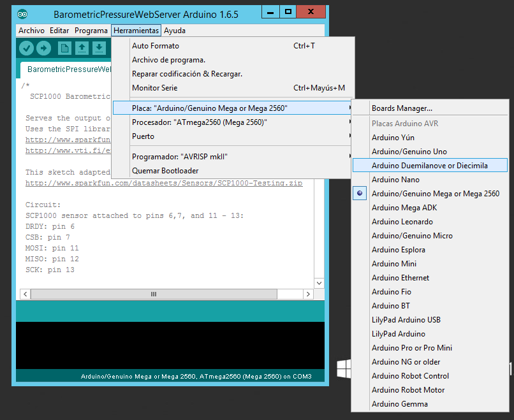Expand the Programador AVRISP mkII submenu
Image resolution: width=514 pixels, height=420 pixels.
pos(231,157)
